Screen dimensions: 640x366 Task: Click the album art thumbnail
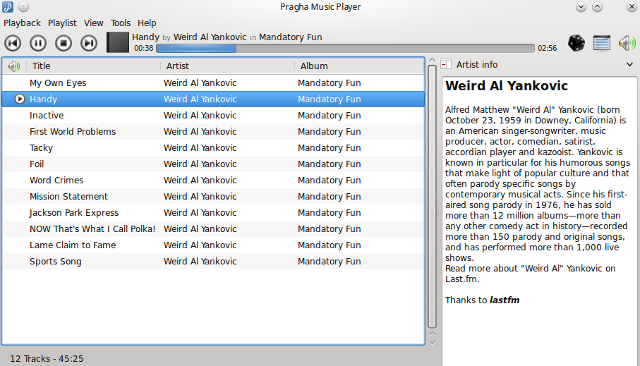pyautogui.click(x=118, y=42)
